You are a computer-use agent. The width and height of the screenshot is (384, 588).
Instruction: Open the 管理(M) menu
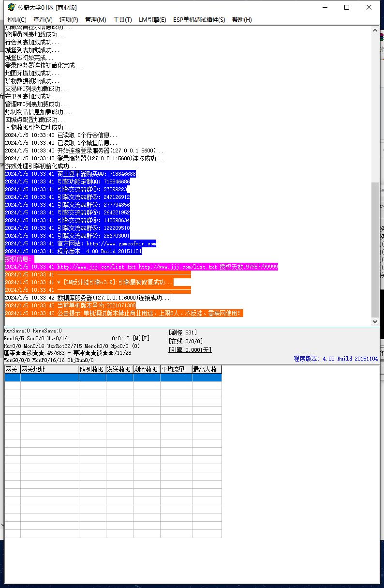click(95, 20)
